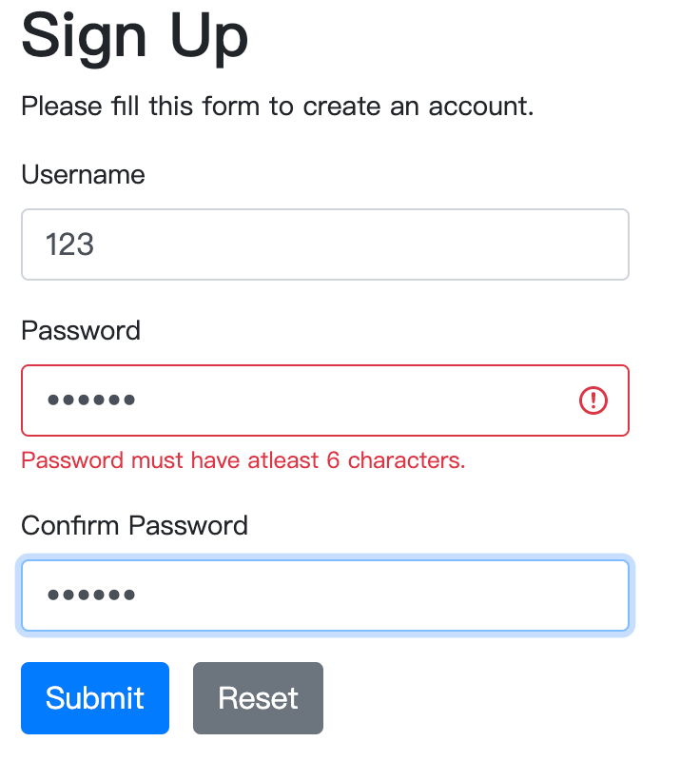700x761 pixels.
Task: Click the word "Up" in the heading
Action: [x=209, y=36]
